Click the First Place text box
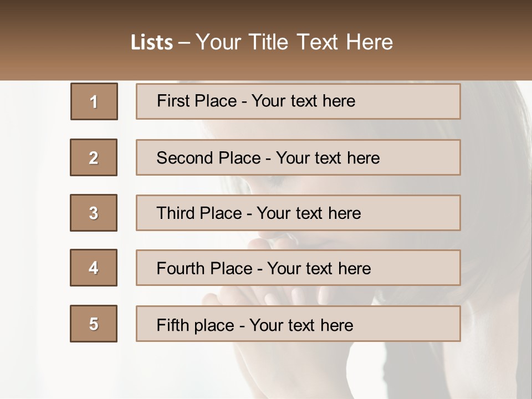 click(x=298, y=101)
